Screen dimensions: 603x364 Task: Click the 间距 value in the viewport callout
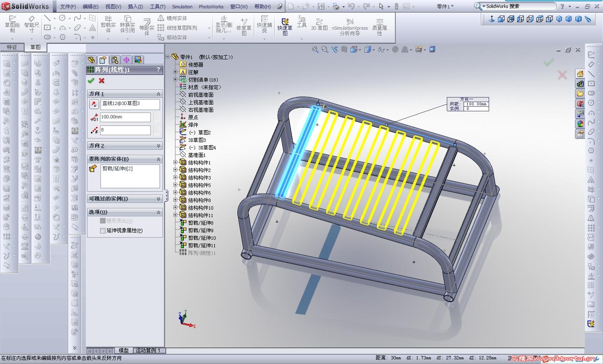click(476, 104)
